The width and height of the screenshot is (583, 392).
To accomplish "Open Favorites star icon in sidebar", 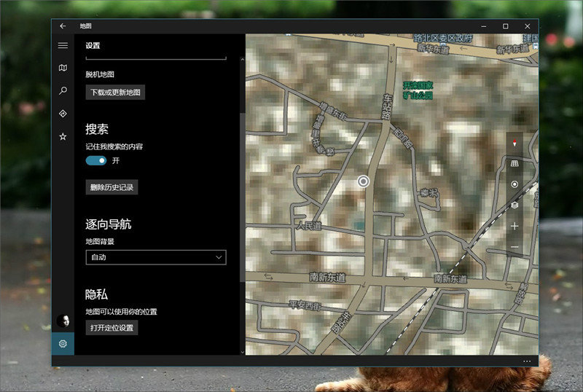I will point(63,136).
